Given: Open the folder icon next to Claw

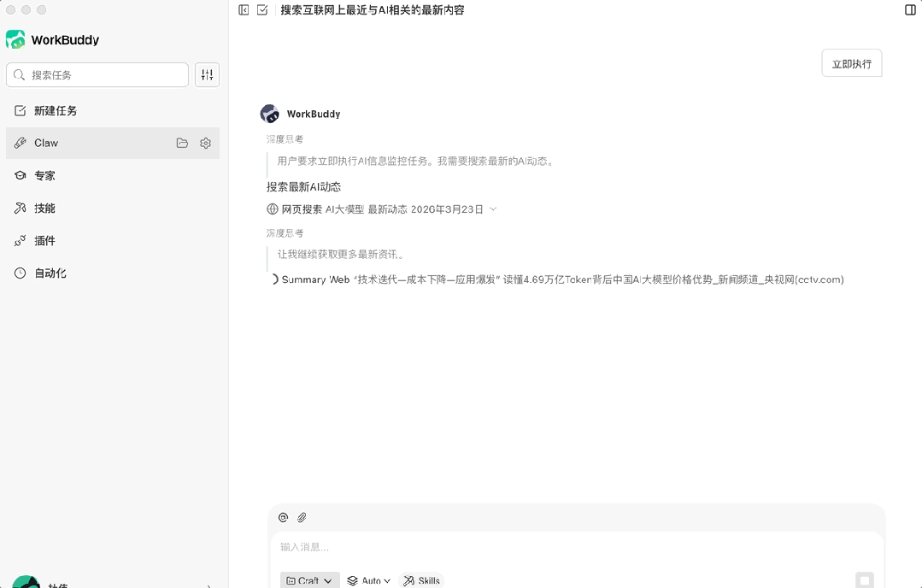Looking at the screenshot, I should click(x=182, y=143).
